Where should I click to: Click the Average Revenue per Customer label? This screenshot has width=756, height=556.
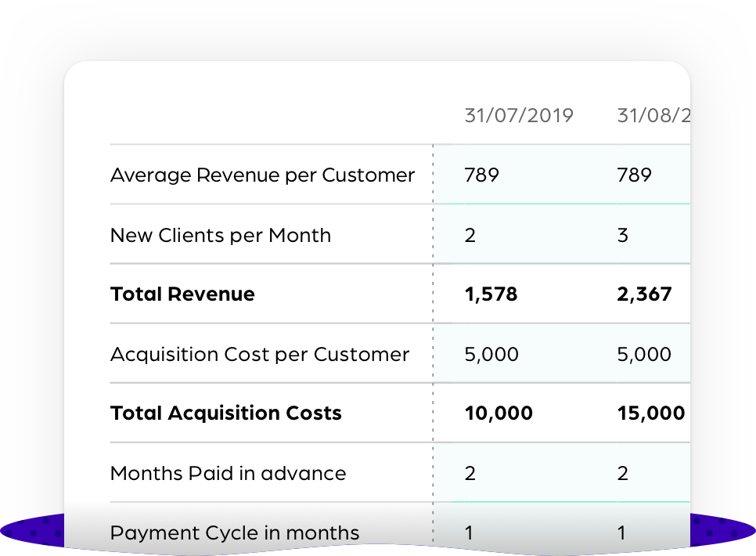(x=262, y=175)
